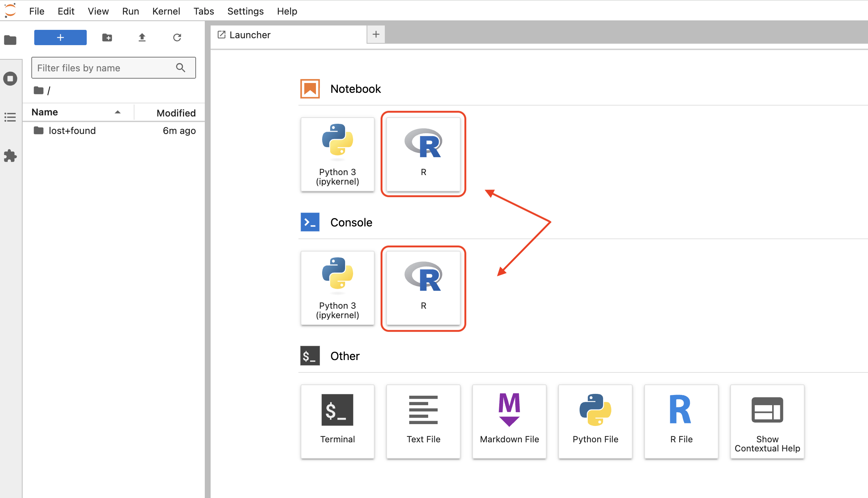Image resolution: width=868 pixels, height=498 pixels.
Task: Create a new Python File
Action: (595, 422)
